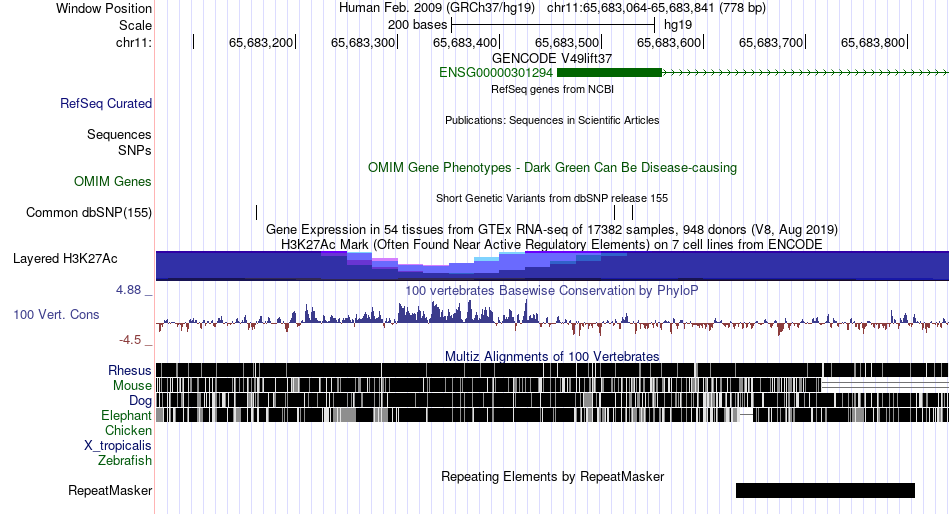Image resolution: width=950 pixels, height=514 pixels.
Task: Click the ENSG00000301294 gene label
Action: point(496,73)
